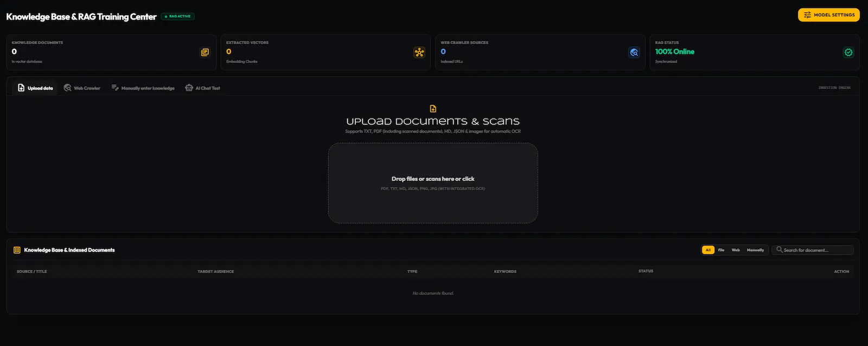
Task: Filter documents by File
Action: [x=721, y=250]
